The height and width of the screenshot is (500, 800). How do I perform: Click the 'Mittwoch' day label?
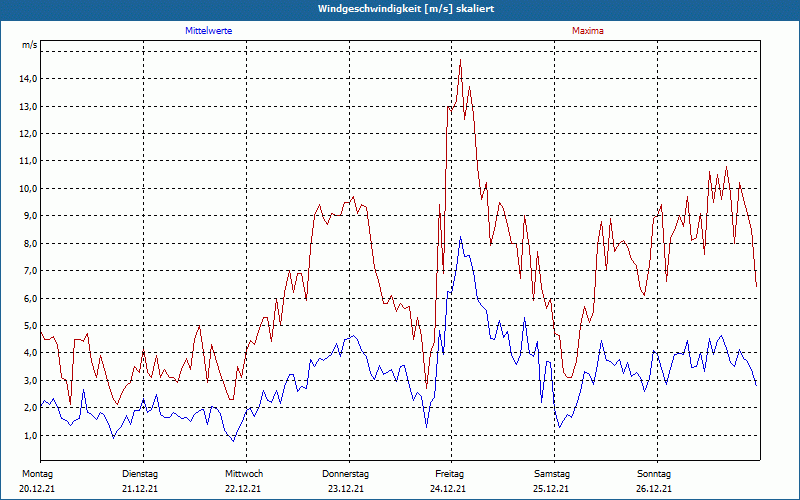pos(244,474)
